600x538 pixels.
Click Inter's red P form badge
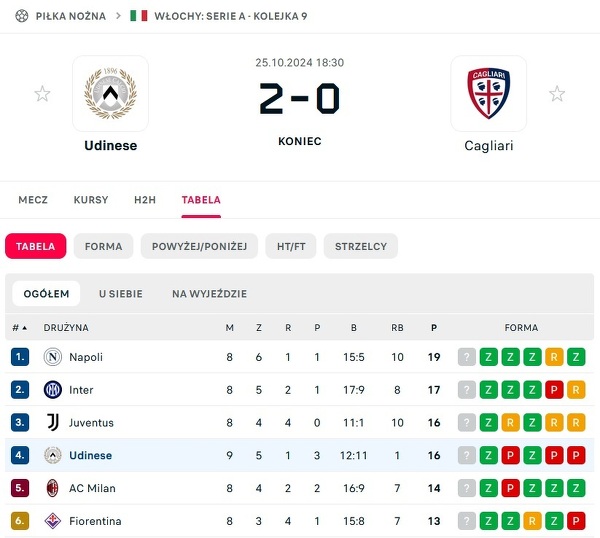pos(554,390)
